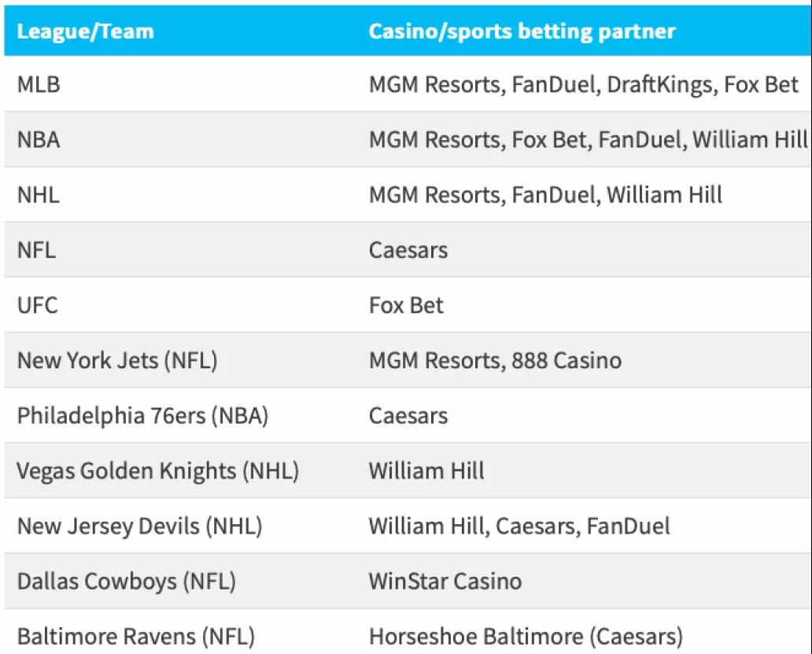812x654 pixels.
Task: Select the Fox Bet partner cell for UFC
Action: point(406,305)
